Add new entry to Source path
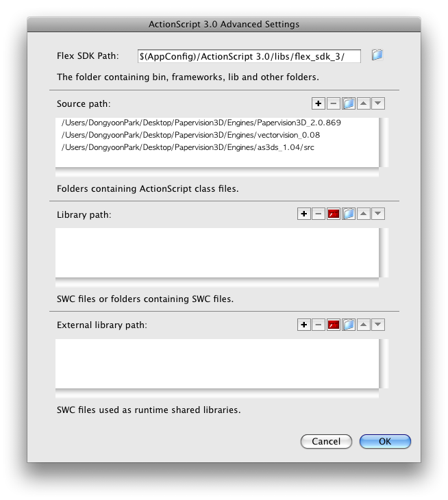 (319, 103)
